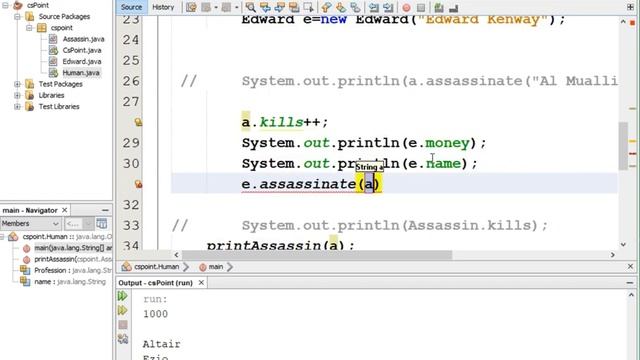Close the Output csPoint tab
Image resolution: width=640 pixels, height=360 pixels.
(x=201, y=282)
